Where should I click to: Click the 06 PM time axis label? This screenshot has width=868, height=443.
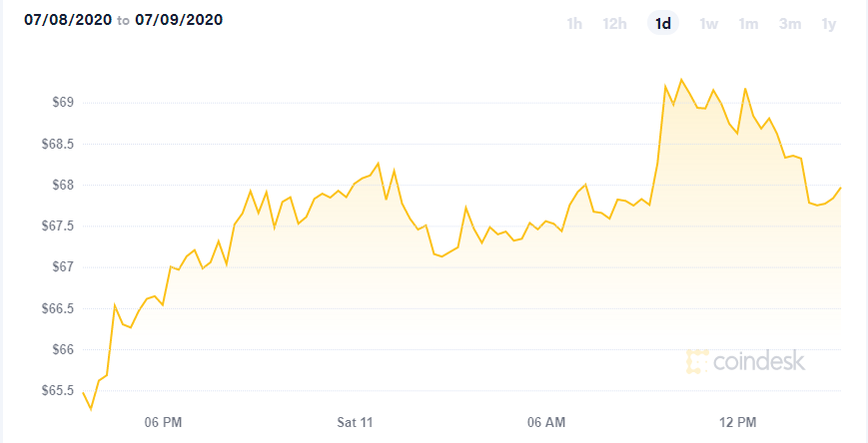point(163,422)
